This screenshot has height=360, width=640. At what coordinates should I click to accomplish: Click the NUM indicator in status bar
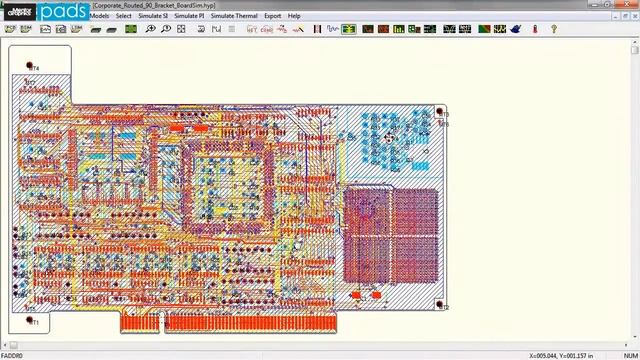point(631,356)
